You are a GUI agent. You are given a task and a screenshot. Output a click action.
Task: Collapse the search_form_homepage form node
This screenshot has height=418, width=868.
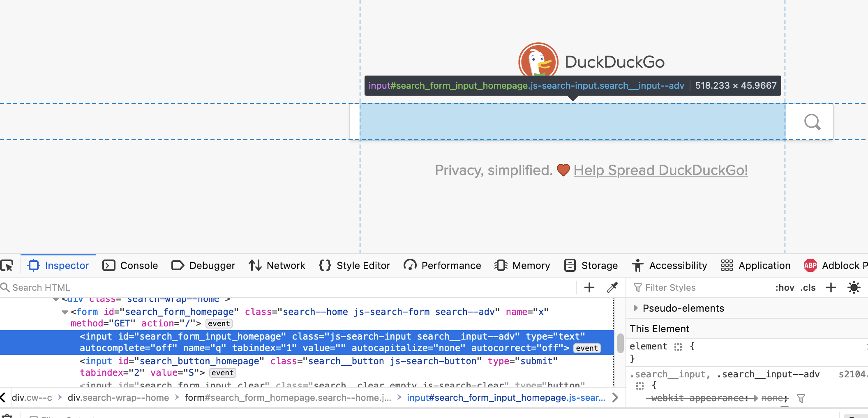pyautogui.click(x=65, y=312)
